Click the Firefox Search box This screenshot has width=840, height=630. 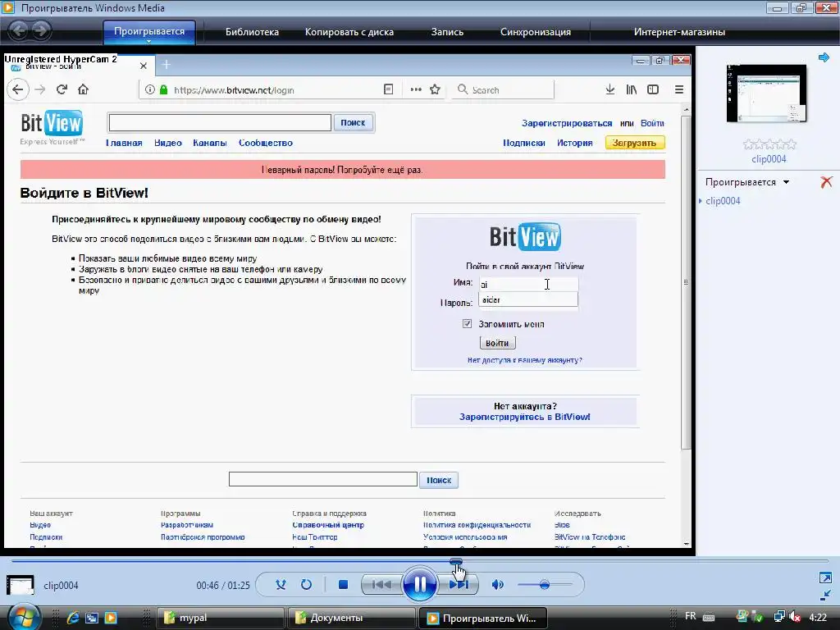tap(503, 90)
